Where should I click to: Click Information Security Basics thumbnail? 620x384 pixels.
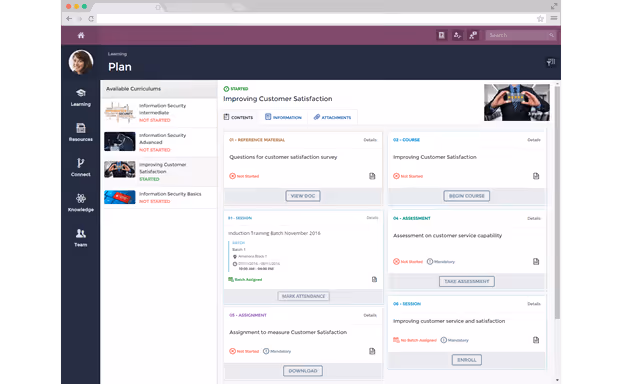(x=120, y=197)
